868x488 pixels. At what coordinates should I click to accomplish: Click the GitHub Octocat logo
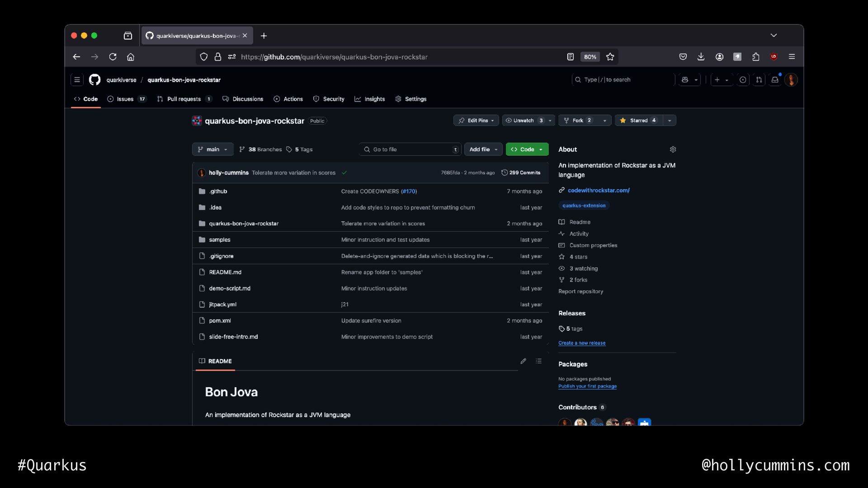click(94, 80)
